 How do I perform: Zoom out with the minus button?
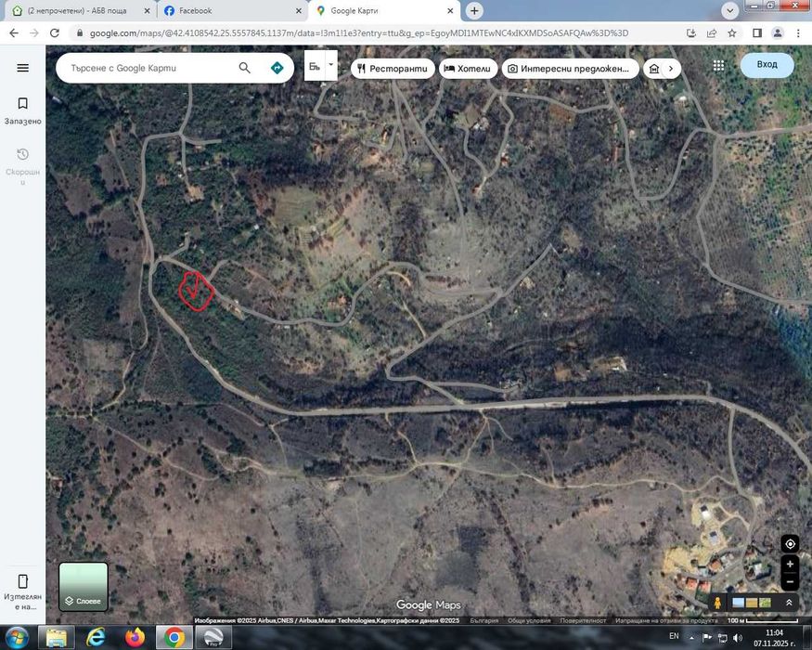pos(791,581)
